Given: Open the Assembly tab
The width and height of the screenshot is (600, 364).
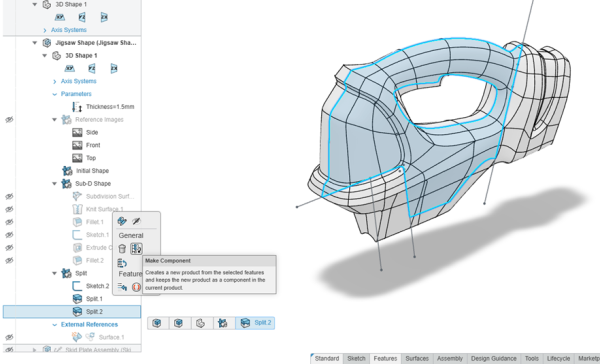Looking at the screenshot, I should (450, 359).
